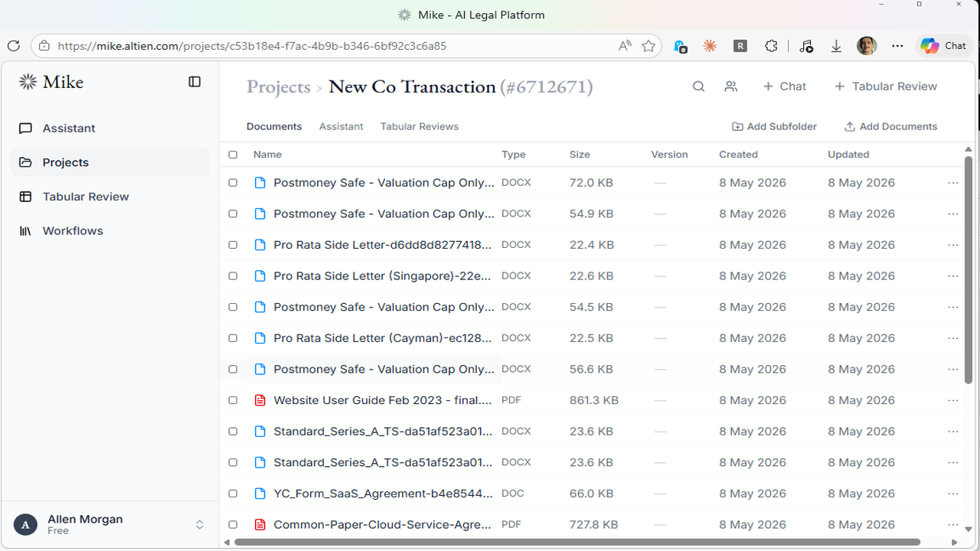The height and width of the screenshot is (551, 980).
Task: Sort documents by Updated column header
Action: (848, 155)
